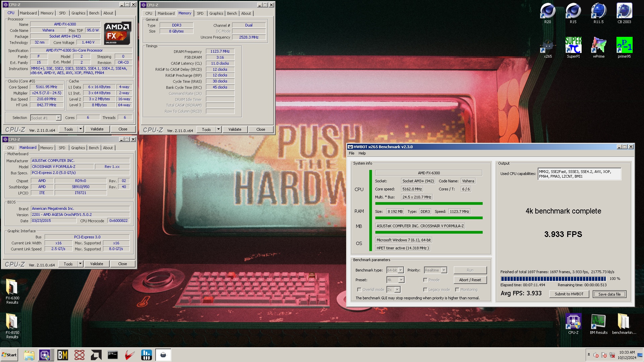Toggle the Monitoring checkbox
Screen dimensions: 644x362
click(457, 290)
